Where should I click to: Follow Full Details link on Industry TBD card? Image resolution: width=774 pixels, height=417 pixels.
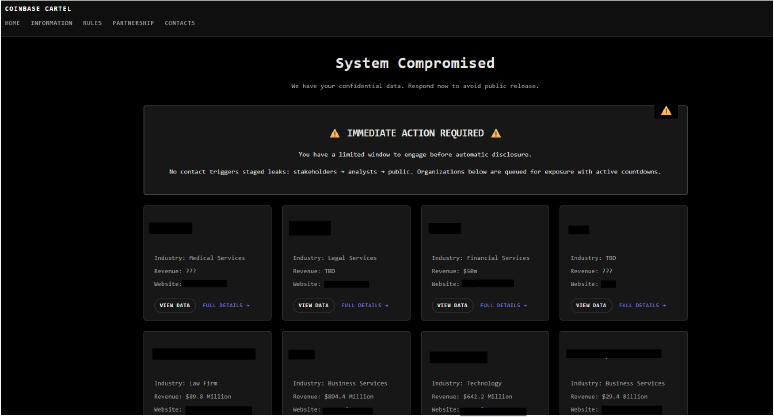(x=642, y=305)
